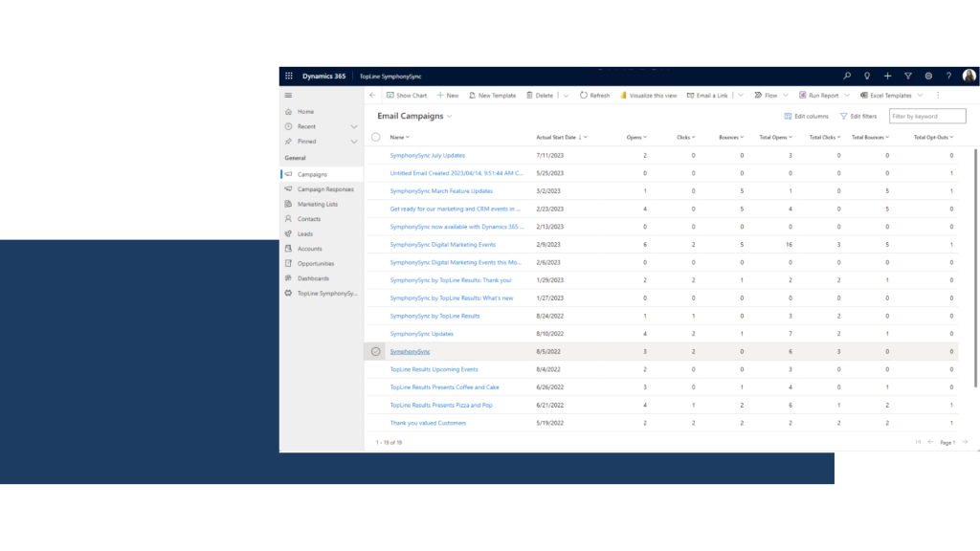Open the SymphonySync July Updates campaign
This screenshot has width=980, height=551.
click(x=428, y=156)
